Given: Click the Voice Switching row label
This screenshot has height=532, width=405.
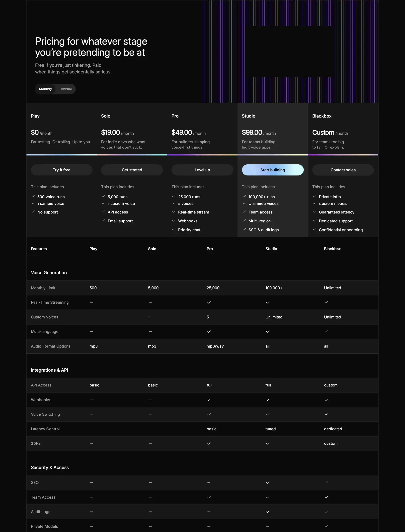Looking at the screenshot, I should point(45,414).
